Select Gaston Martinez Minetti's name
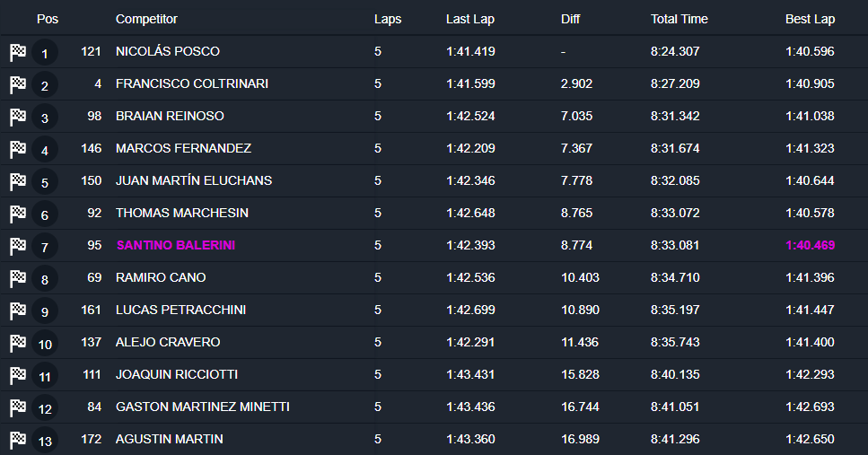Screen dimensions: 868x455 202,407
